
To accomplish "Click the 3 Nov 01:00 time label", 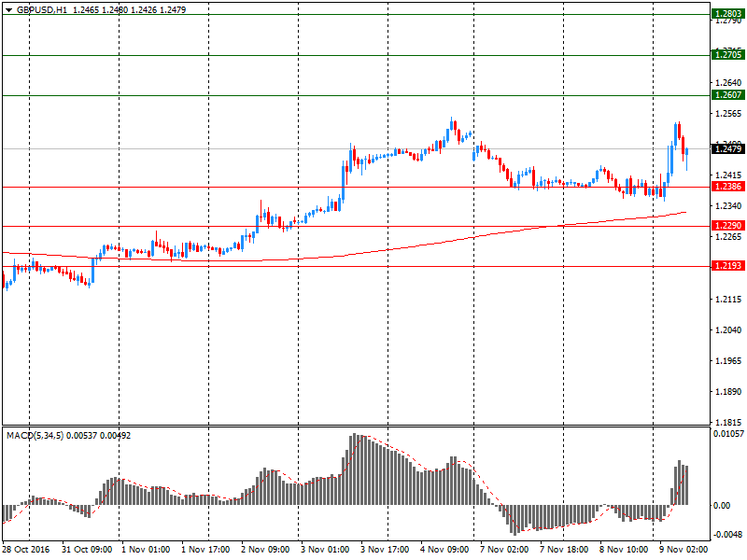I will 325,549.
